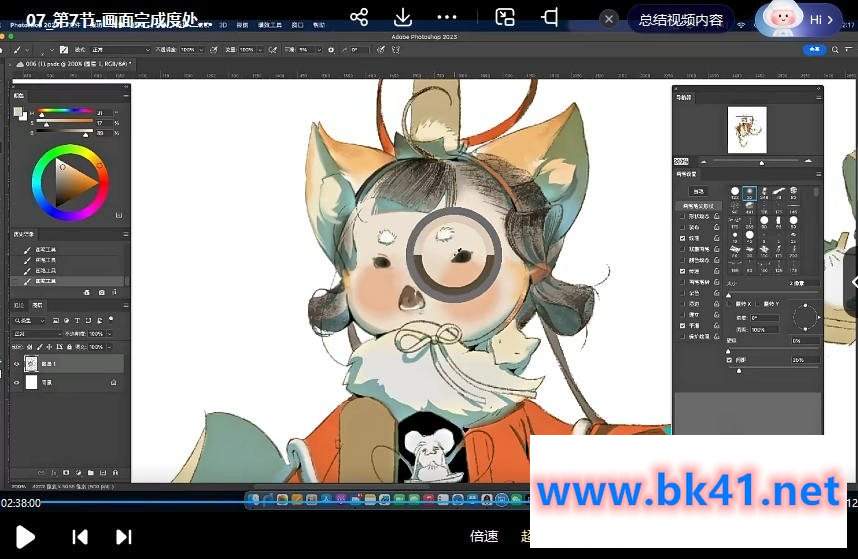Open the 帮助 (Help) menu
Screen dimensions: 858x559
tap(318, 25)
